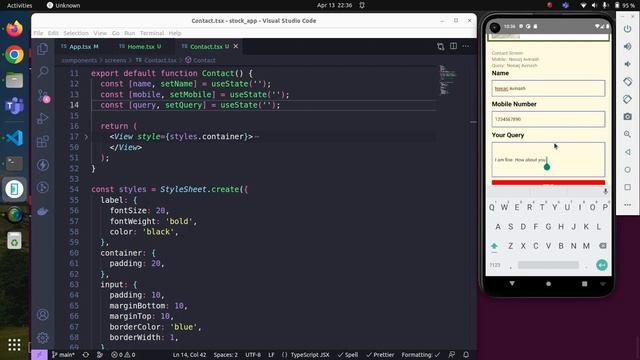Open the Go menu

(x=116, y=33)
